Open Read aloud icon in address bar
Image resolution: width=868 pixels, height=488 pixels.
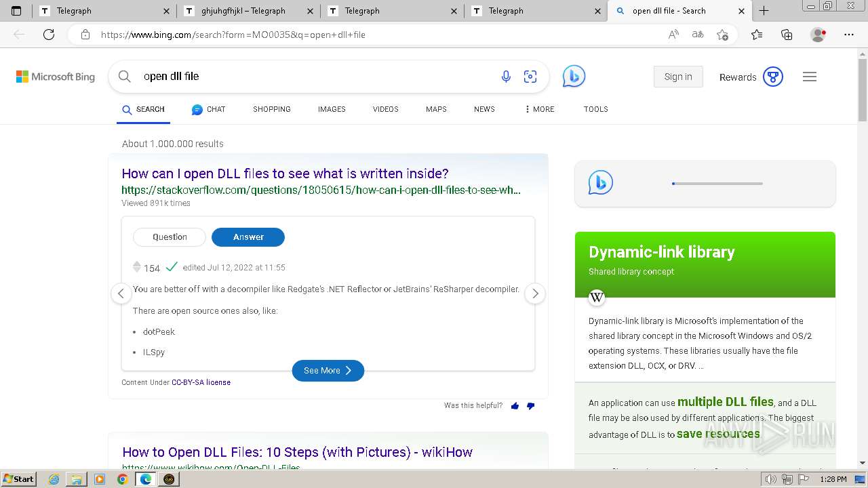673,35
